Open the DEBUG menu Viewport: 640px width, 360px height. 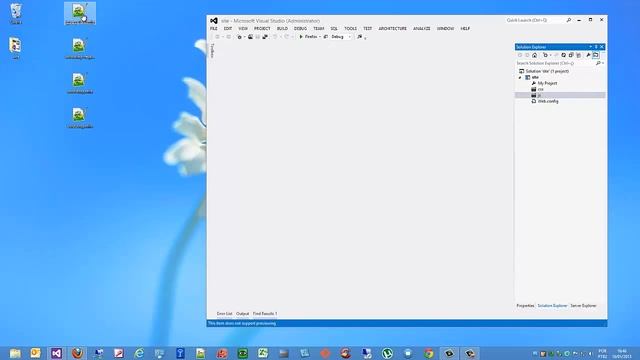[300, 29]
